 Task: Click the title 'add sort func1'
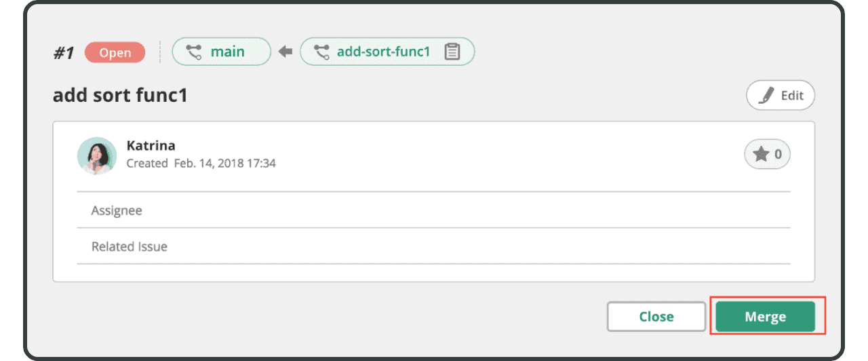(x=120, y=96)
